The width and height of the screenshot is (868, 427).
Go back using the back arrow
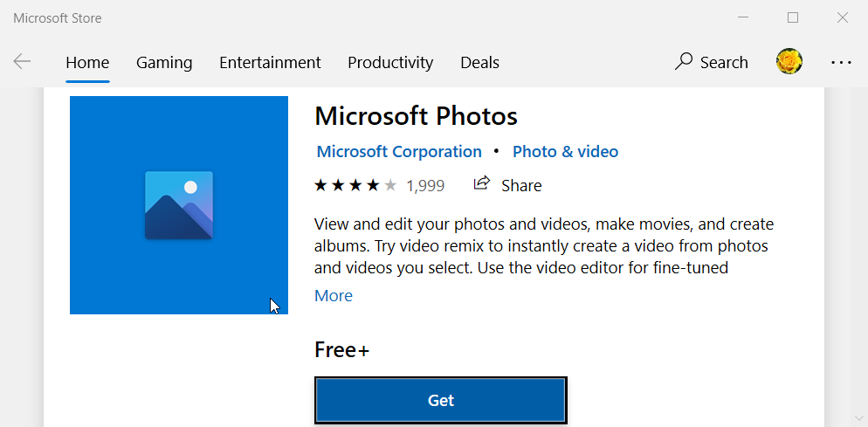click(22, 62)
